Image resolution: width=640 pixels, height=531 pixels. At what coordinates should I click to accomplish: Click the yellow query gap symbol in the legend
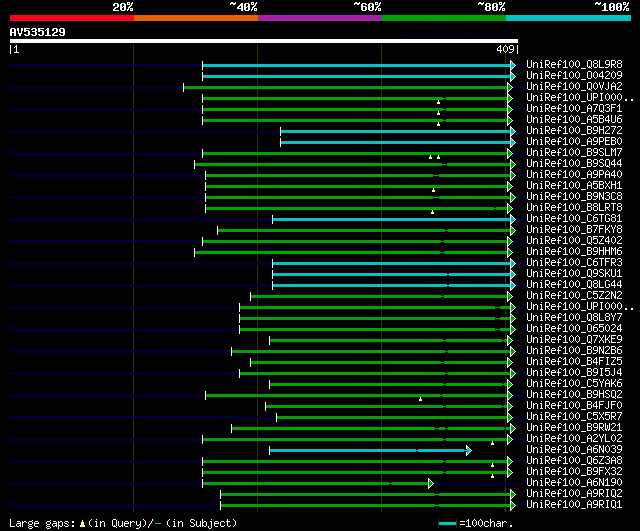(x=82, y=524)
